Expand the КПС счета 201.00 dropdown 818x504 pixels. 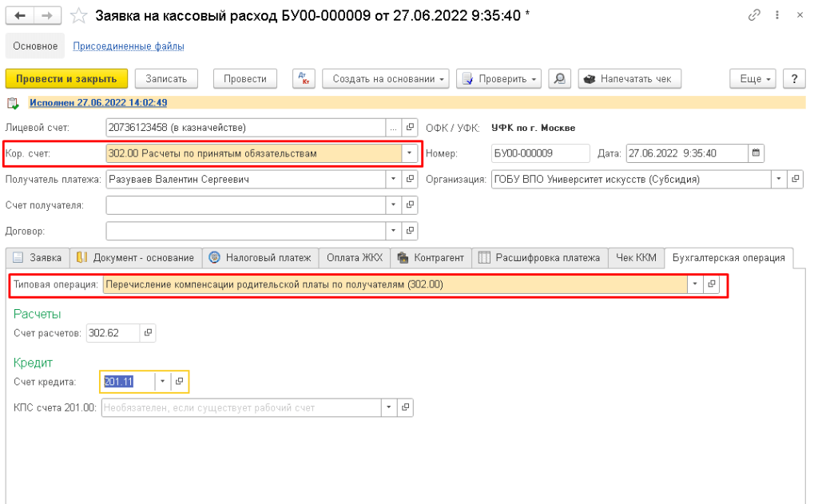tap(389, 407)
